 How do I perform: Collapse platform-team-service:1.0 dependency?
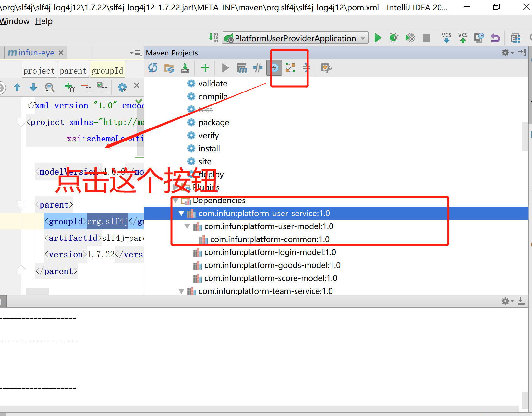point(181,291)
